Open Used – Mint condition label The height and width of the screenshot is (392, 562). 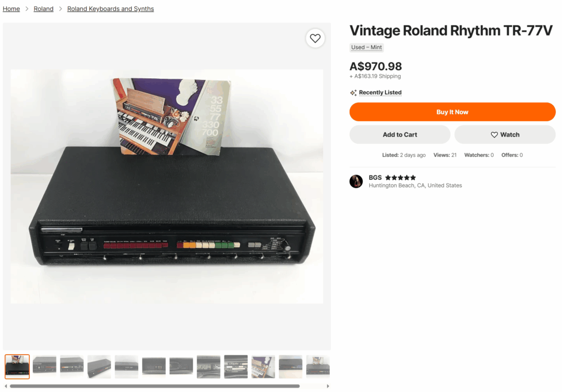point(366,47)
